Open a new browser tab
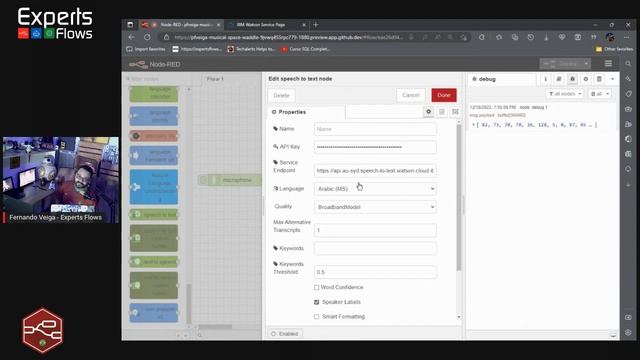Screen dimensions: 640x360 pos(316,25)
